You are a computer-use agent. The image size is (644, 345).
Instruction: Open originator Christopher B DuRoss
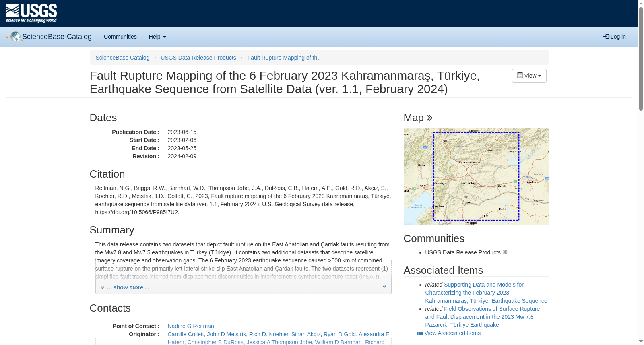point(215,342)
